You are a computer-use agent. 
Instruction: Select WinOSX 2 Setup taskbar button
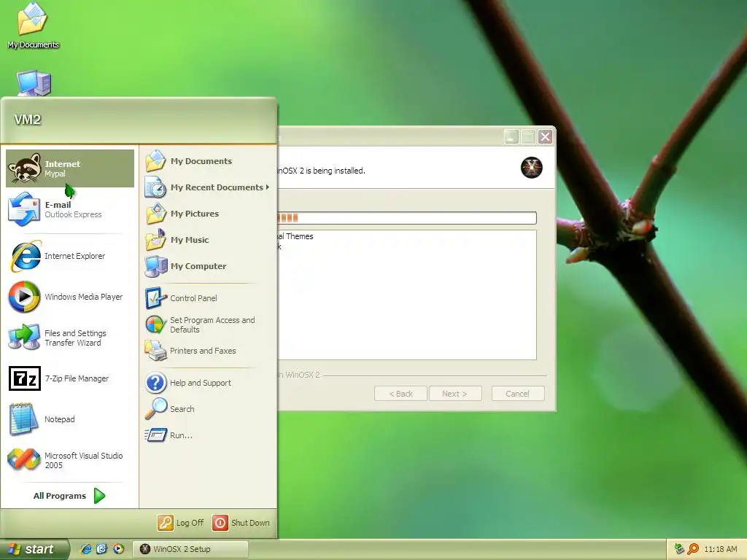[x=190, y=549]
